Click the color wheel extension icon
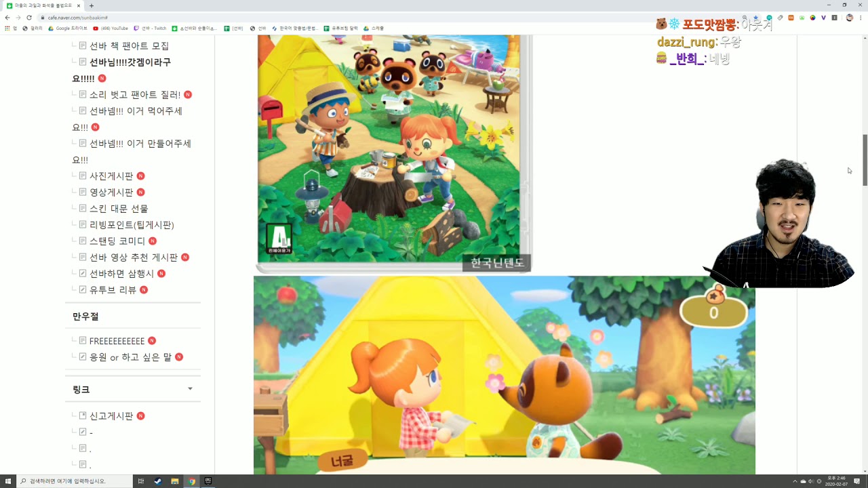The width and height of the screenshot is (868, 488). pyautogui.click(x=812, y=18)
